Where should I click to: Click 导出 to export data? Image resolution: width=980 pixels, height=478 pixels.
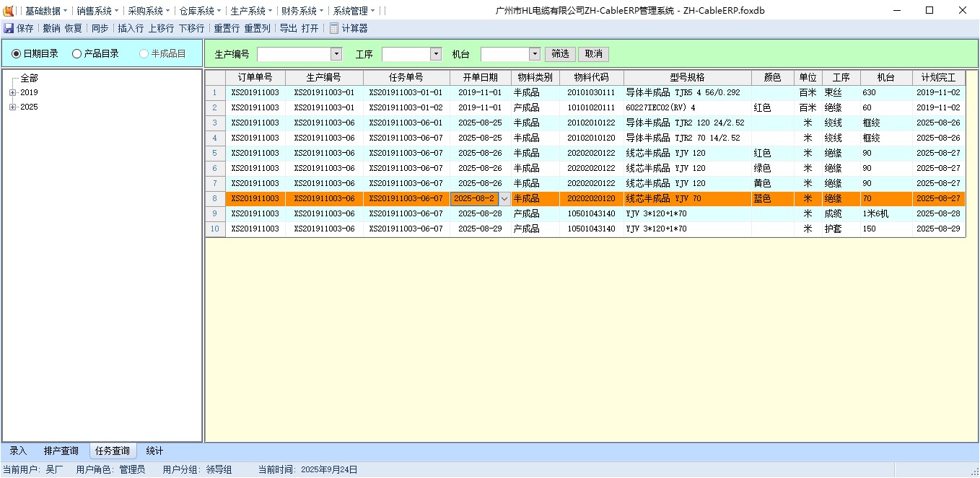click(x=288, y=28)
